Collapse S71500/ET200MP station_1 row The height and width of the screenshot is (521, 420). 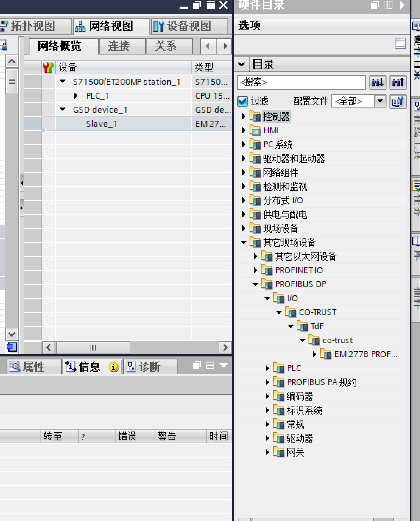(x=63, y=81)
